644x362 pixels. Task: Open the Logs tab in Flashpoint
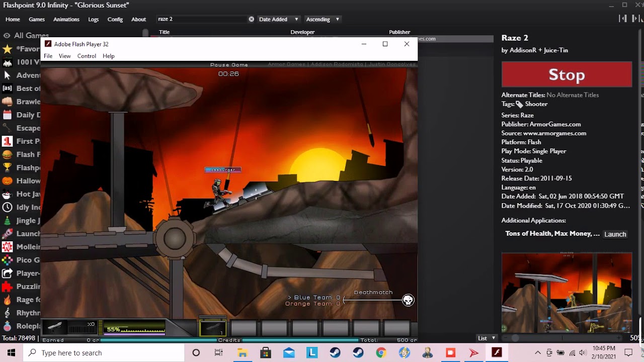click(x=94, y=19)
